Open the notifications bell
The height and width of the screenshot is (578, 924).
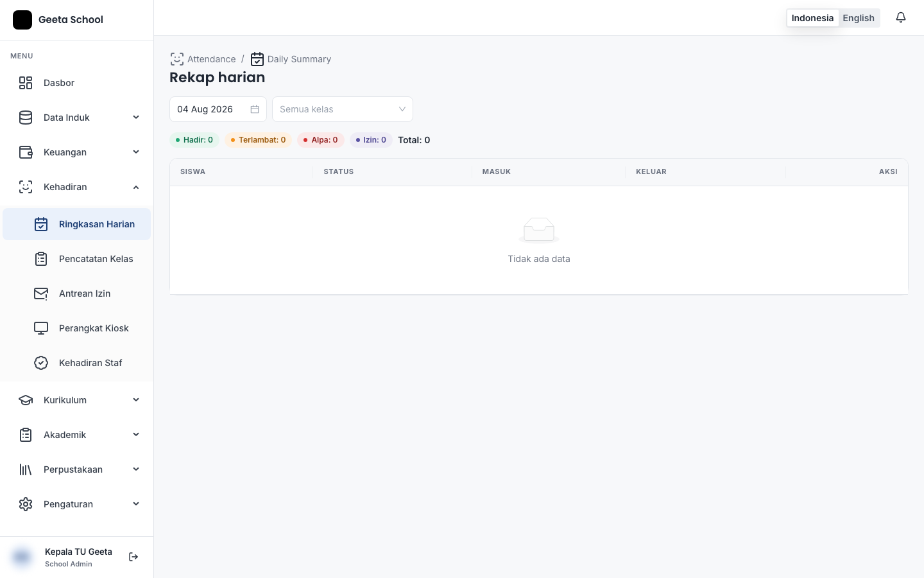901,18
